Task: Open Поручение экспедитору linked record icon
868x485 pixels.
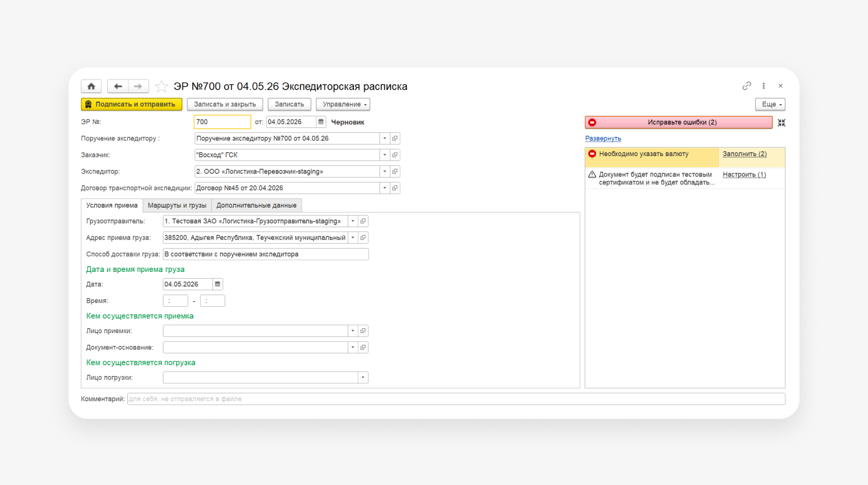Action: tap(395, 138)
